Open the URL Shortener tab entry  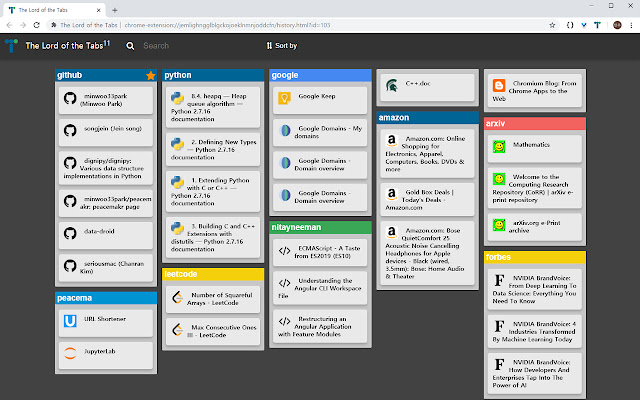(106, 321)
